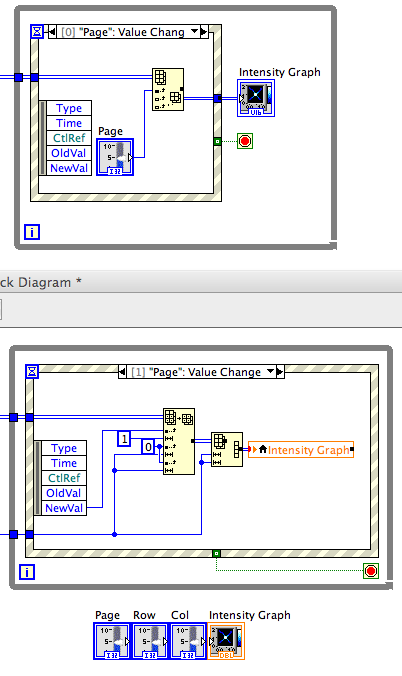The height and width of the screenshot is (676, 402).
Task: Select the orange Intensity Graph DBL terminal
Action: (226, 641)
